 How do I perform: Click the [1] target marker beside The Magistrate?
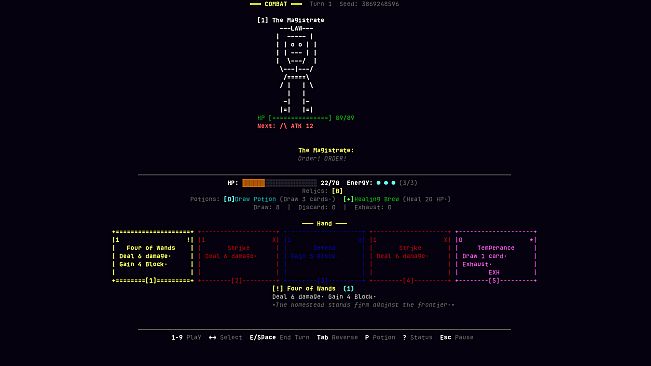tap(262, 20)
